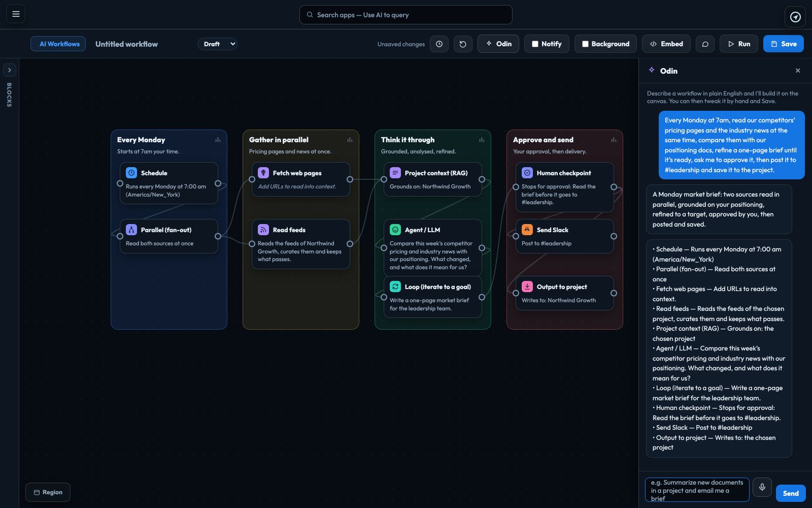This screenshot has height=508, width=812.
Task: Save the workflow
Action: pyautogui.click(x=783, y=44)
